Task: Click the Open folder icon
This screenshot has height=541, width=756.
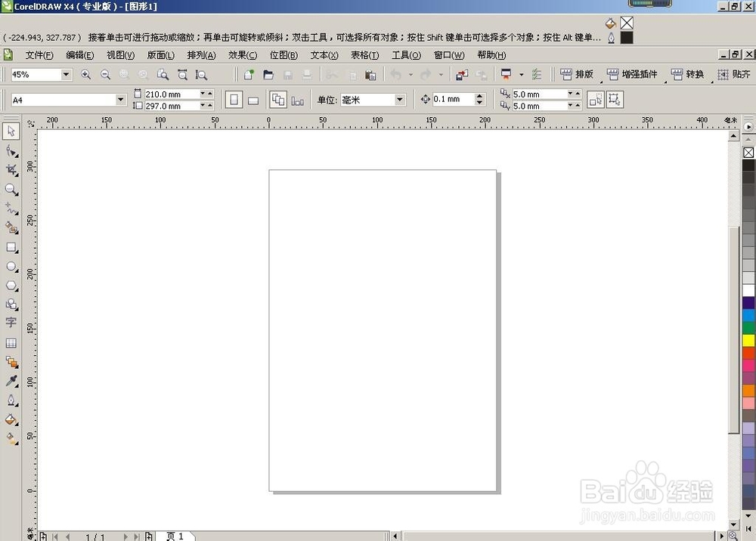Action: pyautogui.click(x=268, y=74)
